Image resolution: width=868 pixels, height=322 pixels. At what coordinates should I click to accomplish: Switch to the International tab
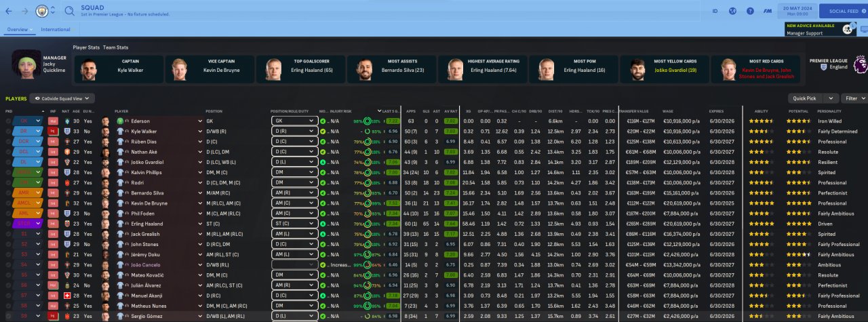pos(55,29)
